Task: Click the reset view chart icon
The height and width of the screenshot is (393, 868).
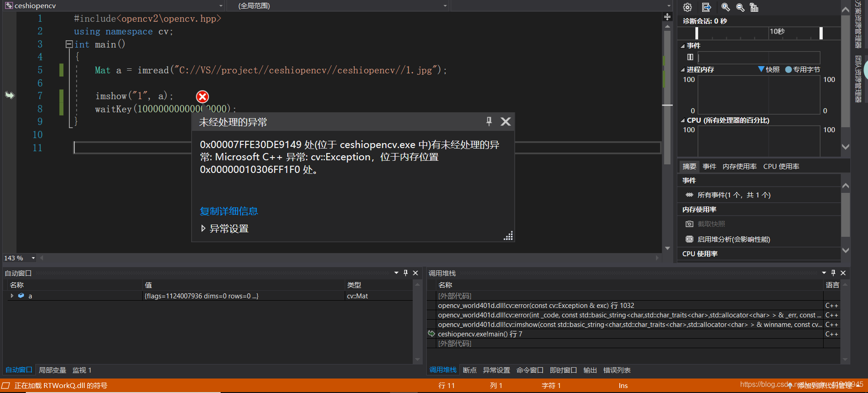Action: point(754,7)
